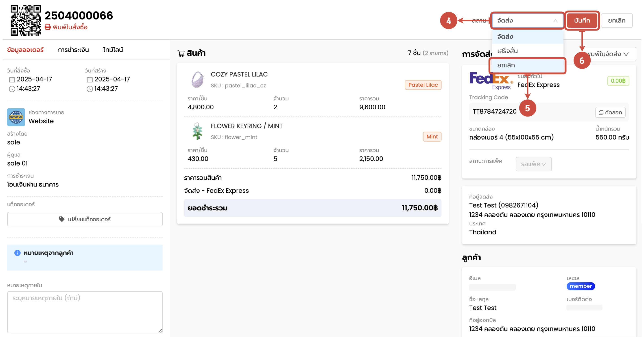The width and height of the screenshot is (644, 337).
Task: Click the FedEx Express logo
Action: (491, 81)
